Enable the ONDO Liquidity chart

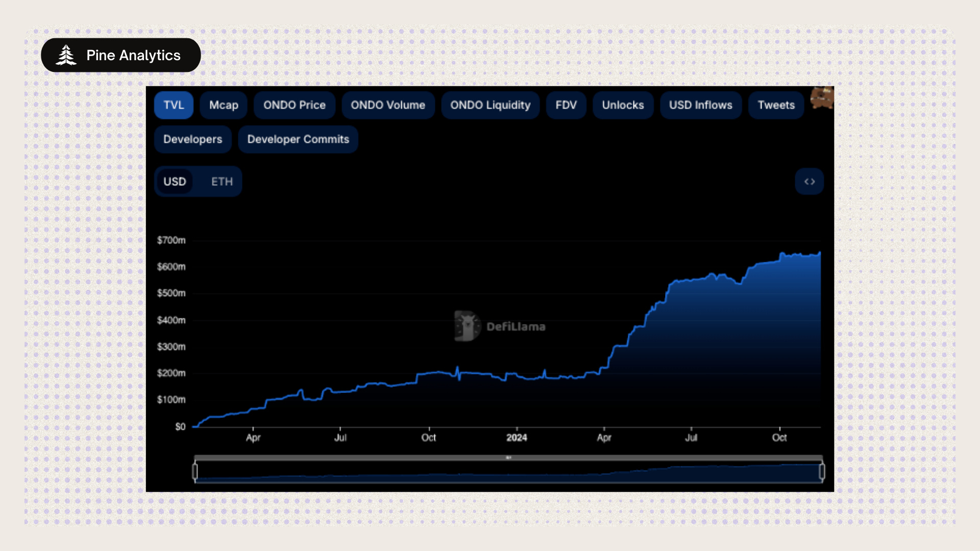point(491,105)
